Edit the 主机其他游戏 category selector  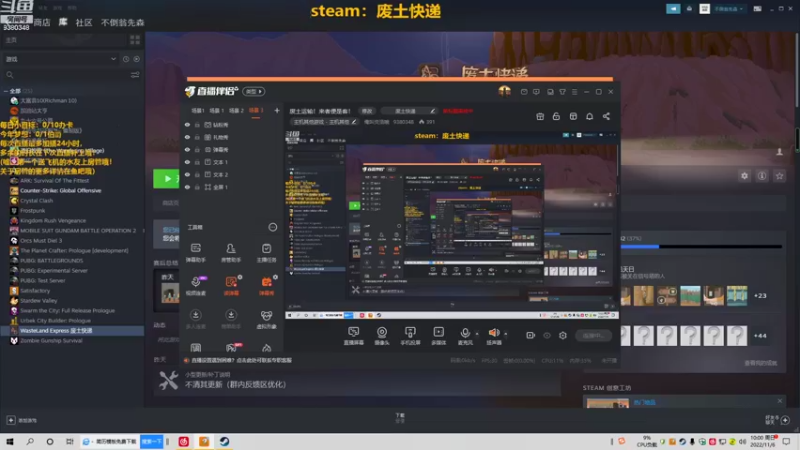click(x=324, y=122)
